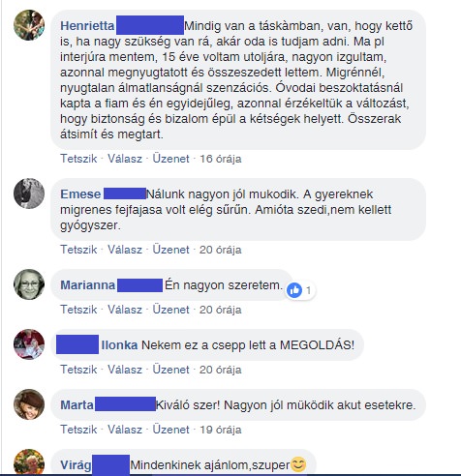461x476 pixels.
Task: Click Tetszik under Henrietta's comment
Action: (x=78, y=159)
